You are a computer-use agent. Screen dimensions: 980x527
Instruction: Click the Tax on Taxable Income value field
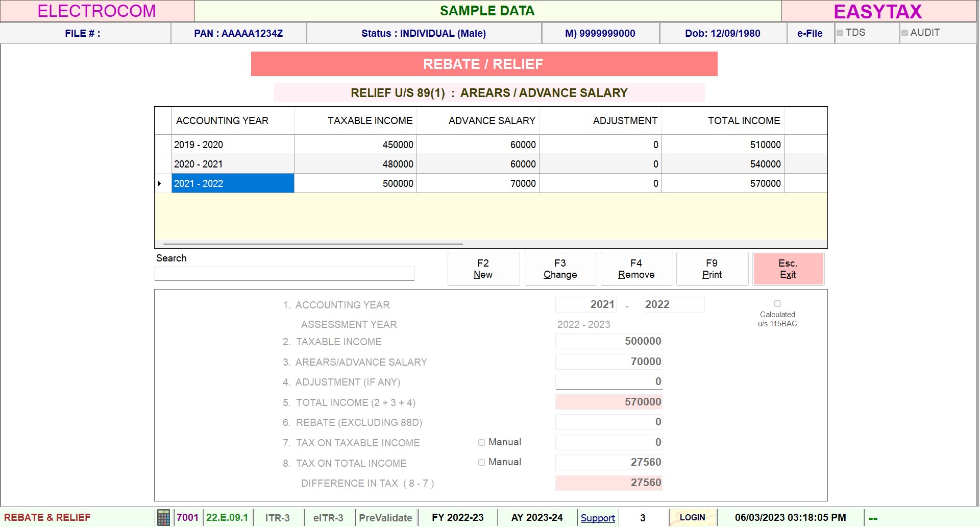coord(609,442)
